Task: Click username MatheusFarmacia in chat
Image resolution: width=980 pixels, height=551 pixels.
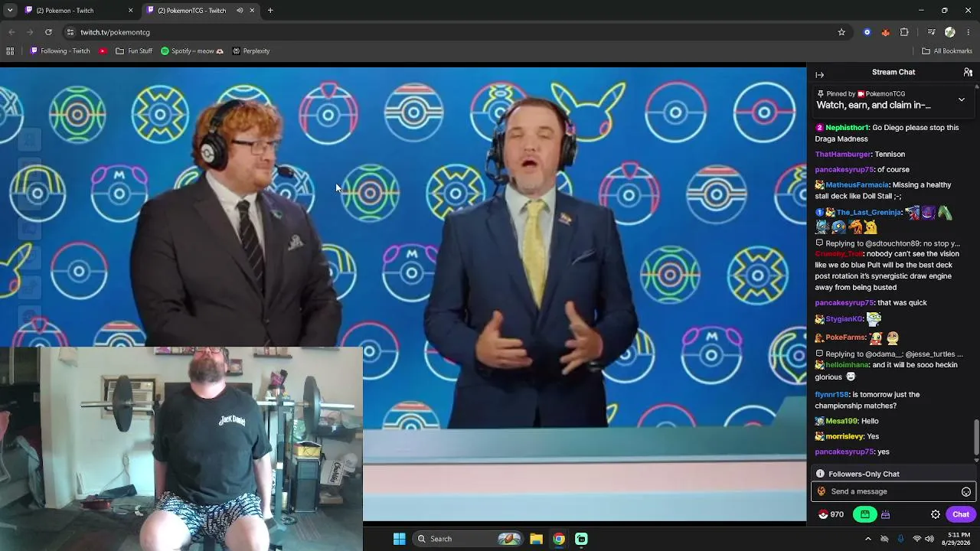Action: (857, 185)
